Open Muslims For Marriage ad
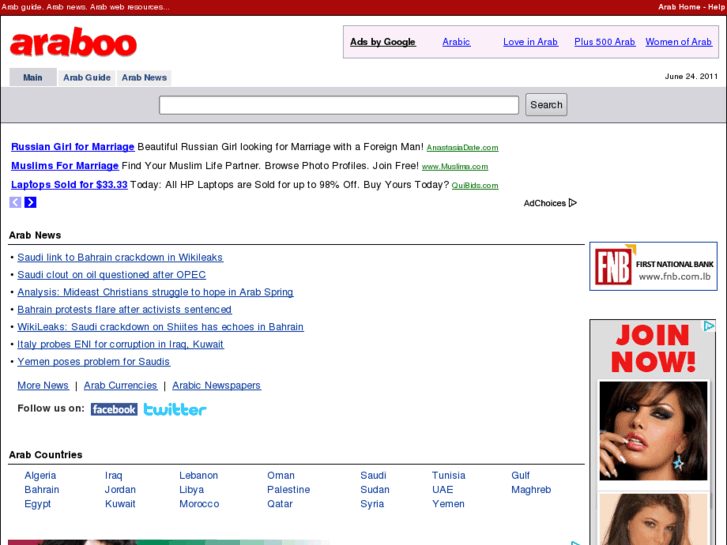 [65, 166]
